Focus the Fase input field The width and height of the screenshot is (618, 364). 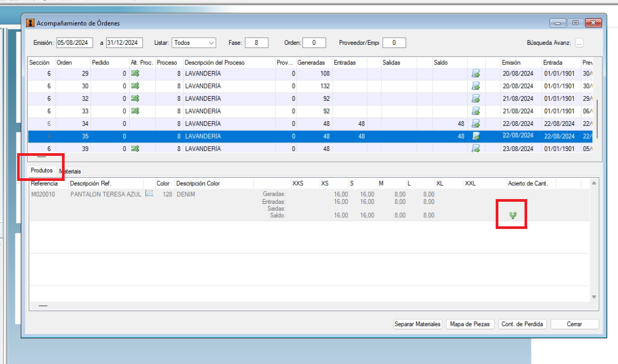256,43
